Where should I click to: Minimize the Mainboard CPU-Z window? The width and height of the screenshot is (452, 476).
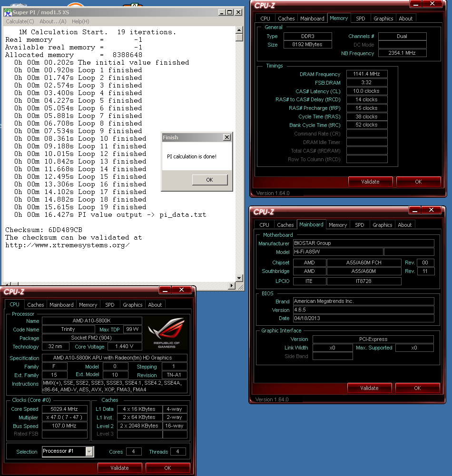(x=415, y=210)
